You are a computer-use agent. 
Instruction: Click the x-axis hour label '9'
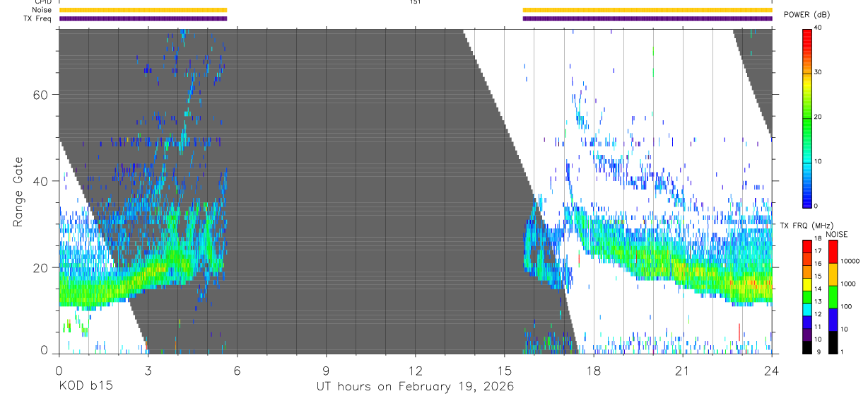[326, 371]
